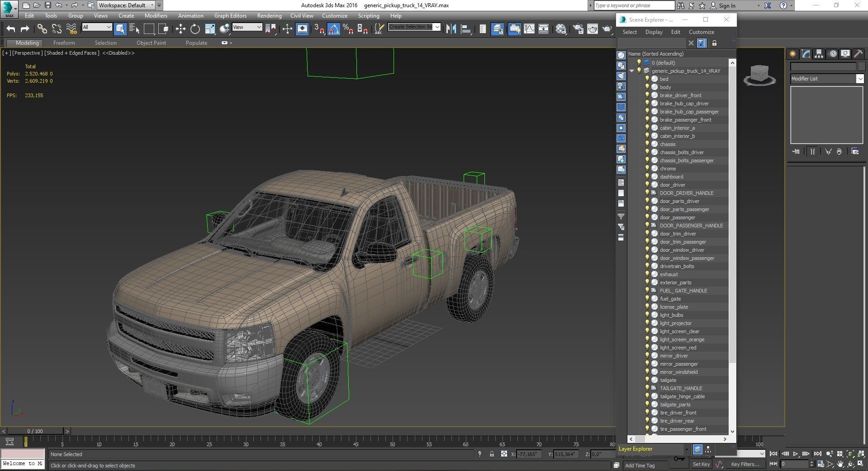The height and width of the screenshot is (471, 868).
Task: Toggle the Angle Snap icon
Action: point(333,29)
